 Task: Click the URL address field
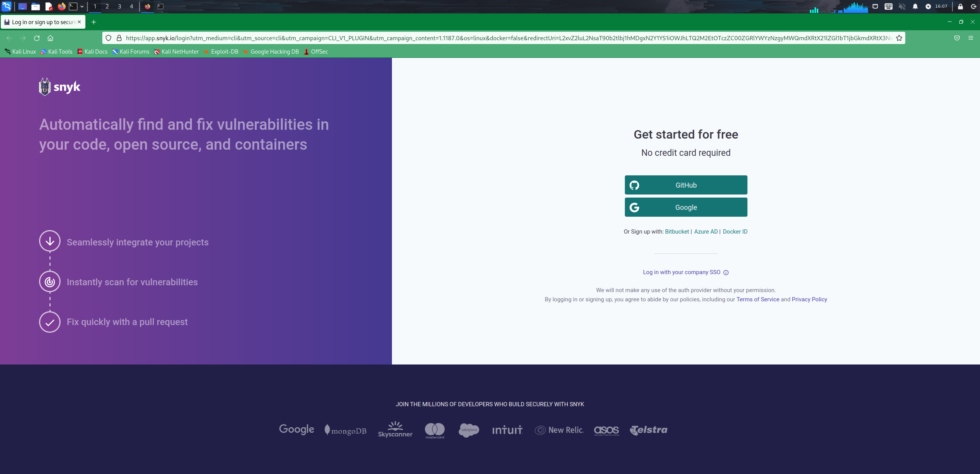point(498,38)
